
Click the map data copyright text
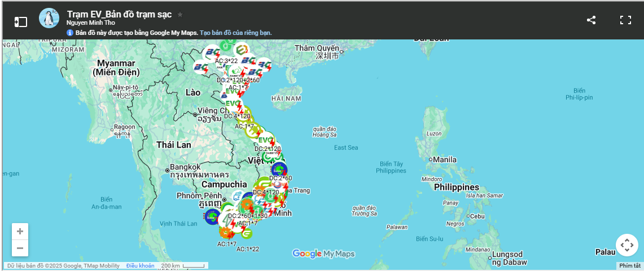click(x=63, y=266)
